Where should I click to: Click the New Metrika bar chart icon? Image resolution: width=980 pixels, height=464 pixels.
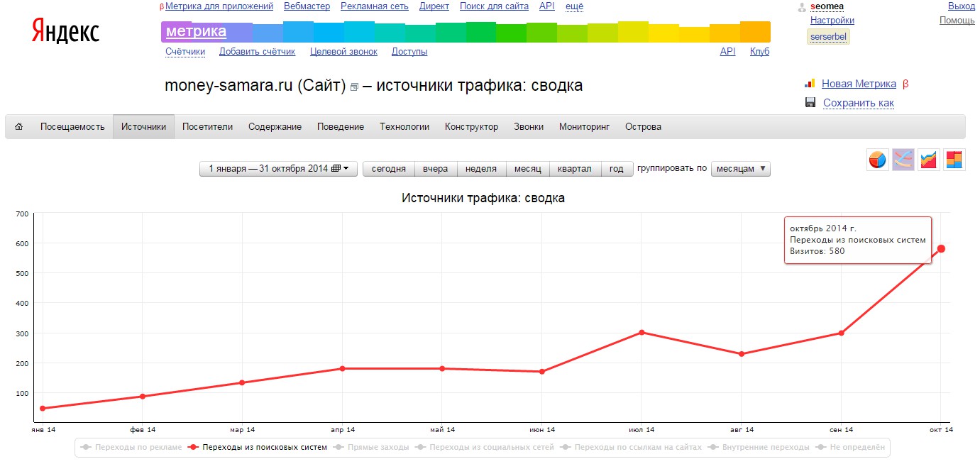810,84
